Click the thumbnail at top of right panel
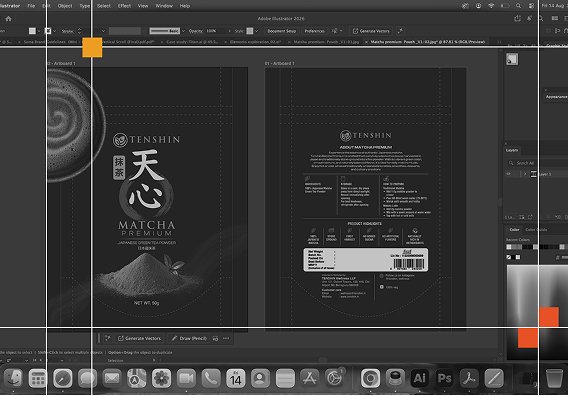 pos(512,59)
